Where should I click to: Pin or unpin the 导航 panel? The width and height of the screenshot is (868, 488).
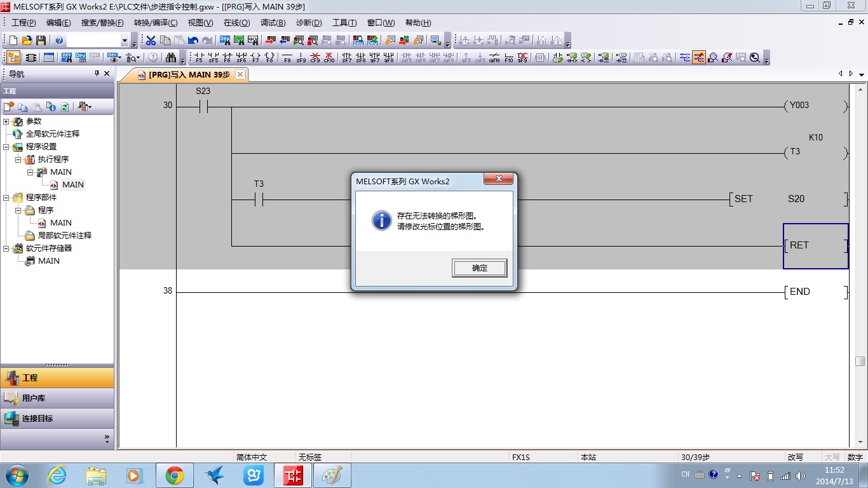(97, 74)
